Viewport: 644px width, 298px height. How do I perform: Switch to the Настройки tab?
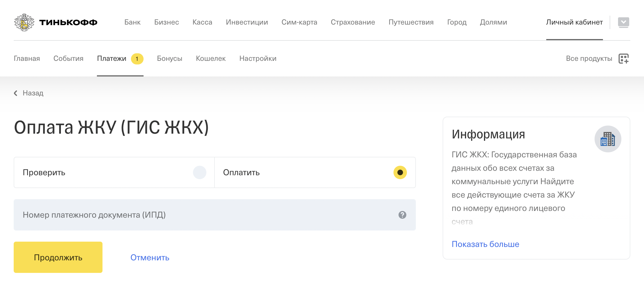click(258, 59)
